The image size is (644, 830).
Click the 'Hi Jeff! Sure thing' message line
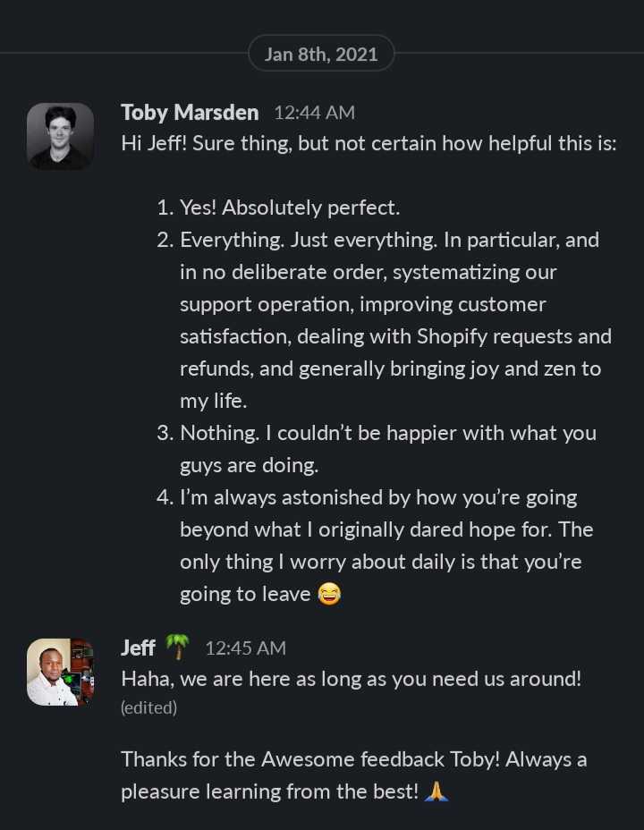[x=369, y=143]
